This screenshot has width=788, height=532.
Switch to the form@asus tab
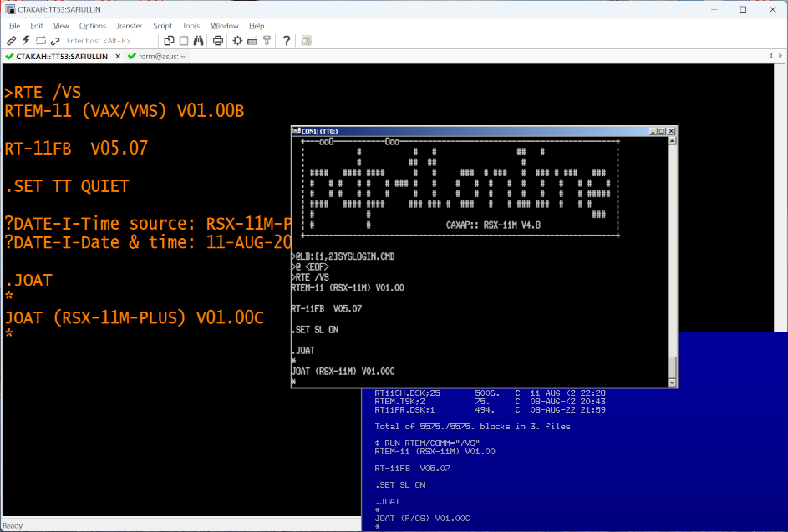click(157, 56)
